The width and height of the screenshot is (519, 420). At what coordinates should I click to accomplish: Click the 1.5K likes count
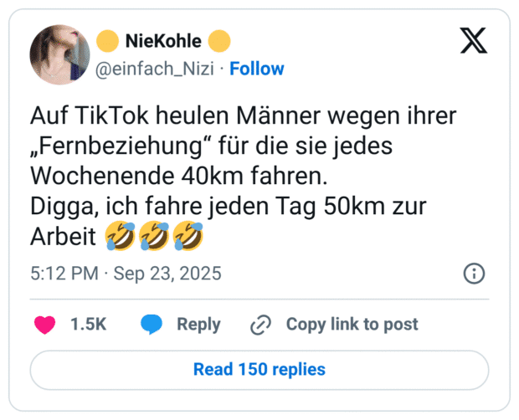point(89,325)
